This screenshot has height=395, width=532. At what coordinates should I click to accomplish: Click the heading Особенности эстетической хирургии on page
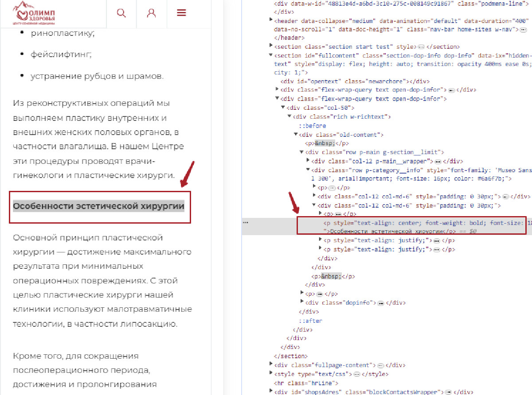pos(98,206)
